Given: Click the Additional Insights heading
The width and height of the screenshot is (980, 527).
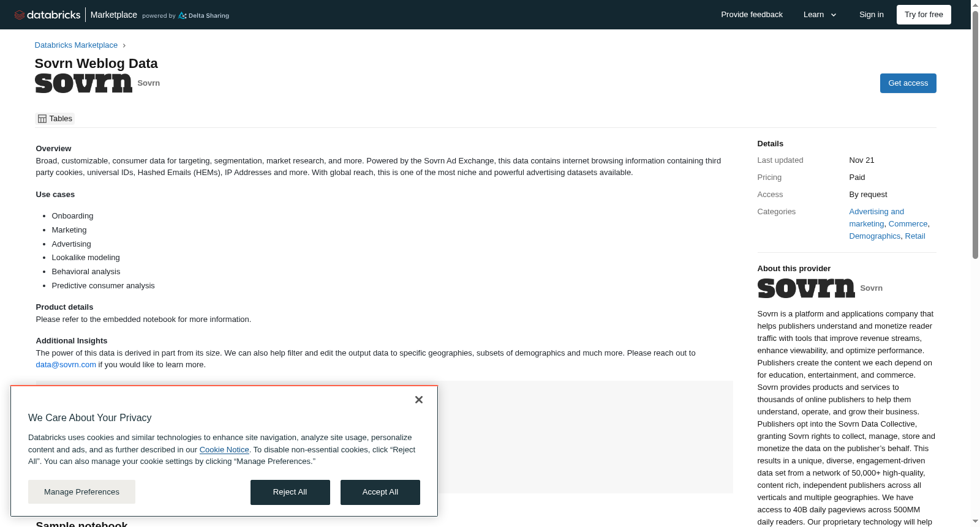Looking at the screenshot, I should (x=72, y=341).
